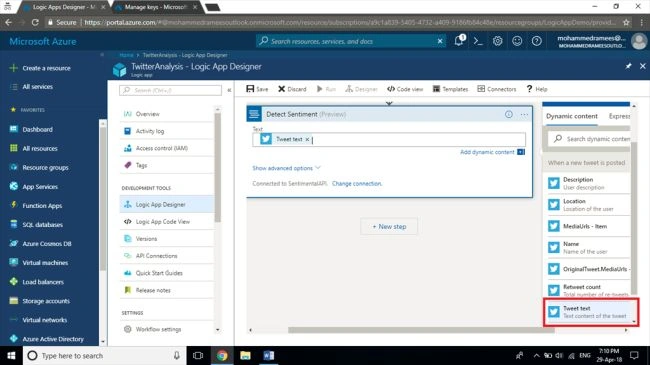
Task: Open Release notes menu item
Action: pos(167,290)
